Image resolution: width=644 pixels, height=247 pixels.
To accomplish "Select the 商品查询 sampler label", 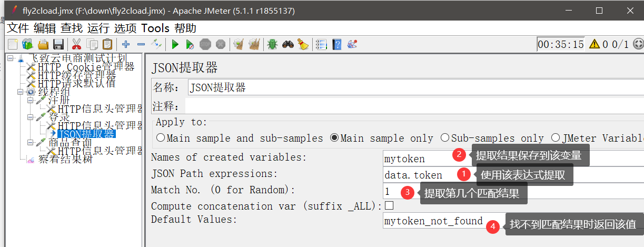I will coord(70,142).
